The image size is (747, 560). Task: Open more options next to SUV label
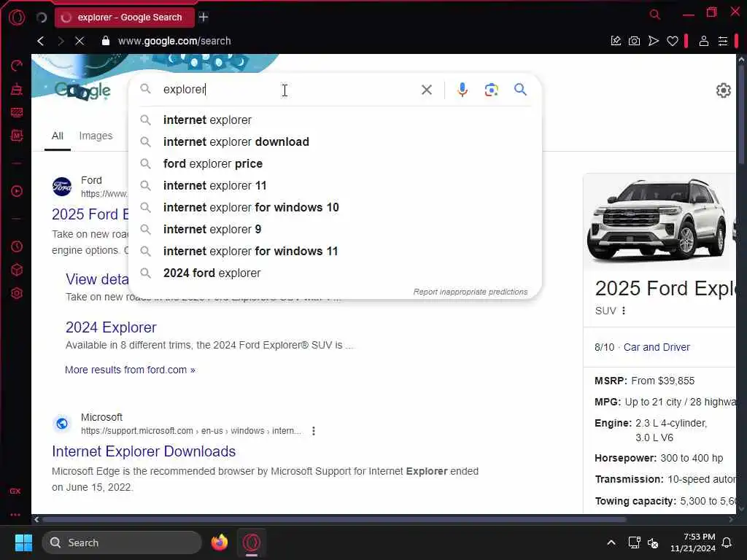(624, 311)
